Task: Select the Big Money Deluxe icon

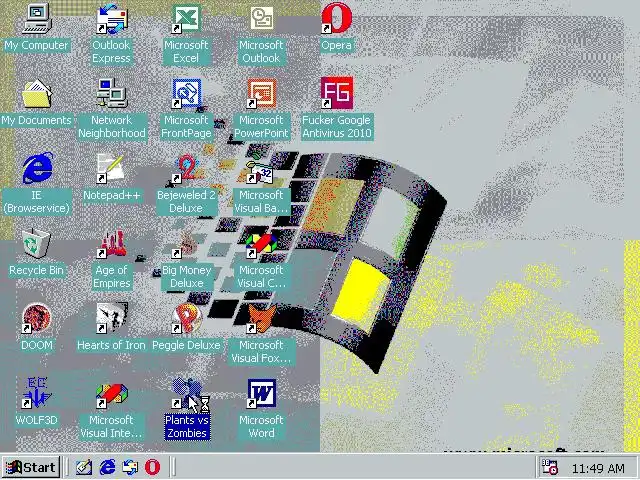Action: pyautogui.click(x=186, y=244)
